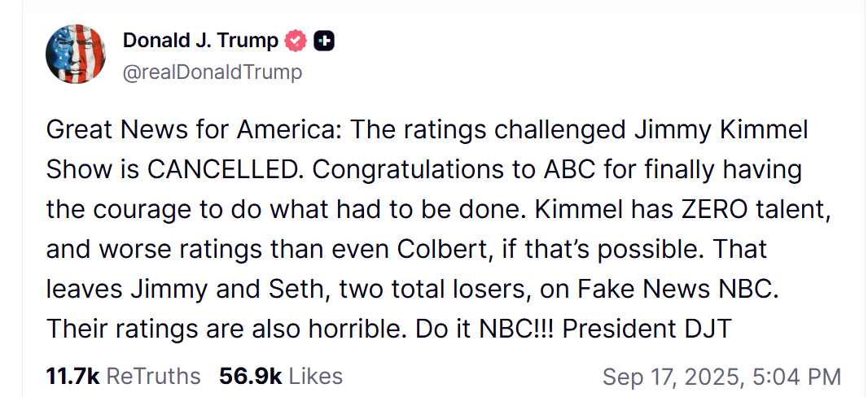Click the black plus badge beside the name
The width and height of the screenshot is (868, 397).
(324, 41)
